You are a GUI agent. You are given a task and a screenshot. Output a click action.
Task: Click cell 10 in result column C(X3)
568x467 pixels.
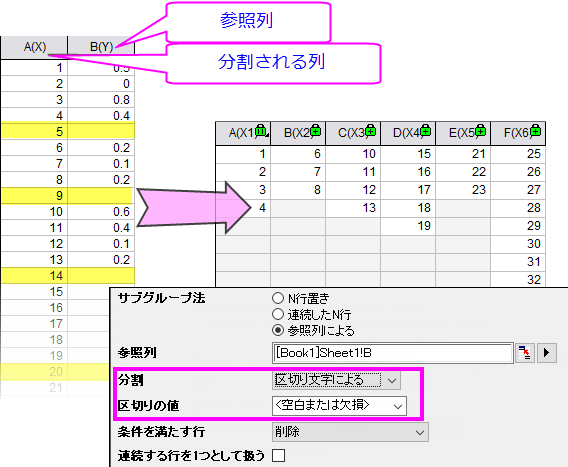pos(353,154)
